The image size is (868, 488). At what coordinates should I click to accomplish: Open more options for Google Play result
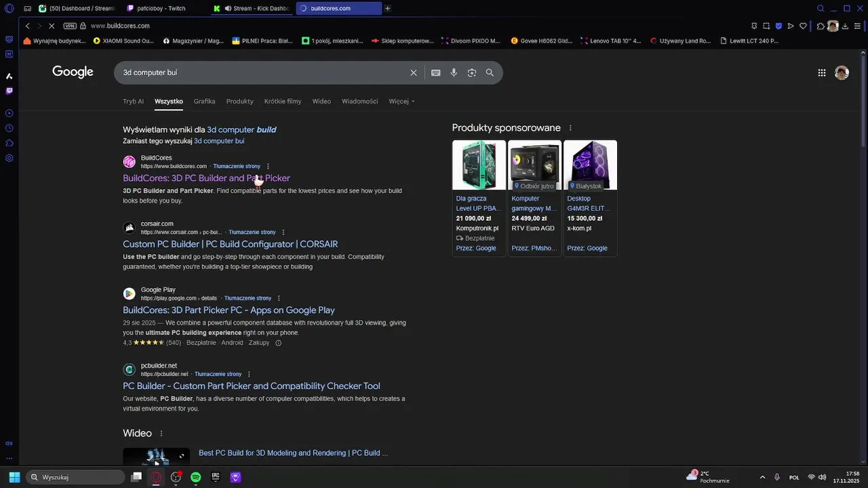[x=279, y=298]
